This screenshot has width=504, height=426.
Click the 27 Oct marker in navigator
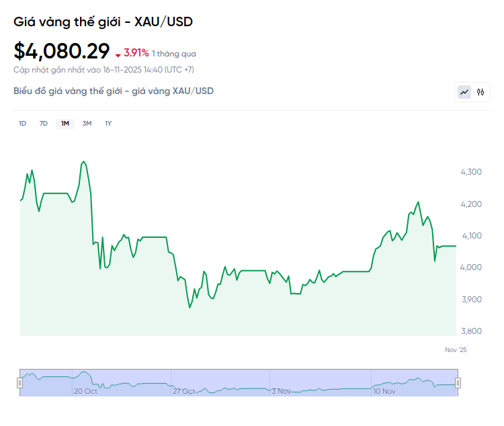click(183, 391)
